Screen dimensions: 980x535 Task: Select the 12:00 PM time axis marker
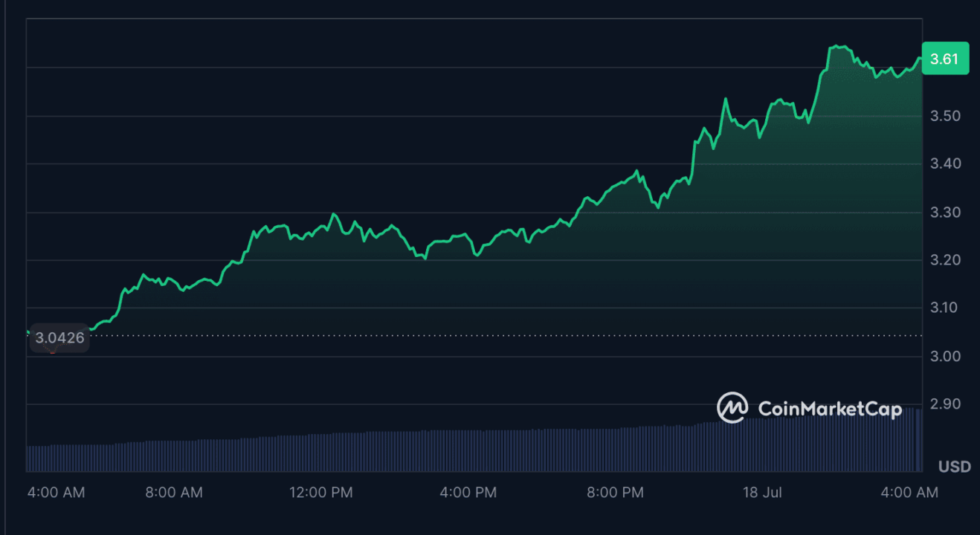[x=321, y=493]
